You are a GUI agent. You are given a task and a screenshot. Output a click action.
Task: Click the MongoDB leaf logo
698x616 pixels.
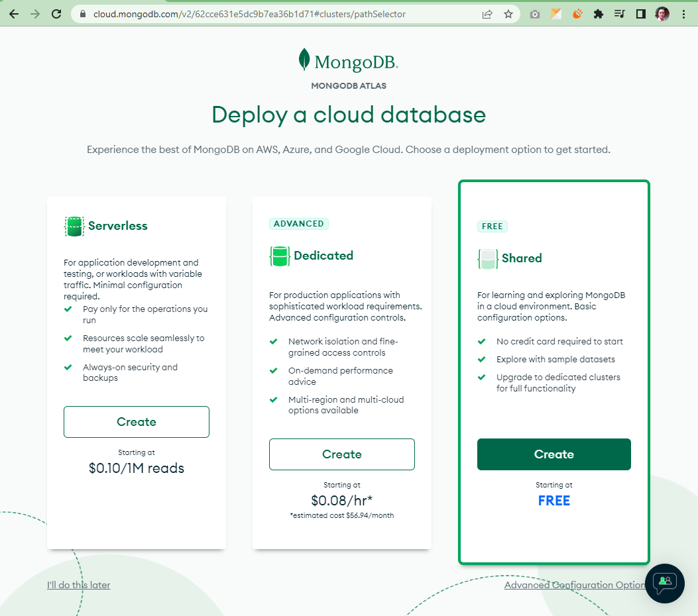coord(304,60)
